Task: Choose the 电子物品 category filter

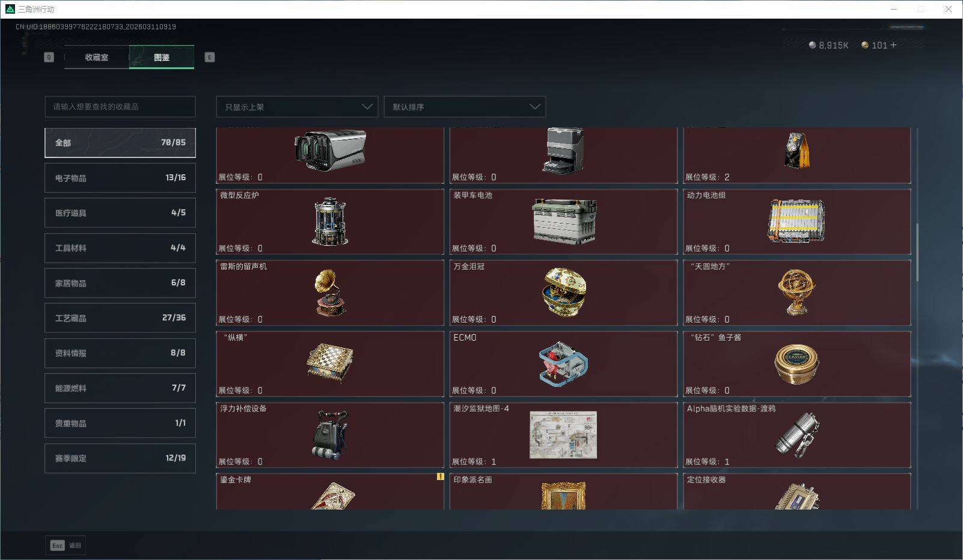Action: point(120,178)
